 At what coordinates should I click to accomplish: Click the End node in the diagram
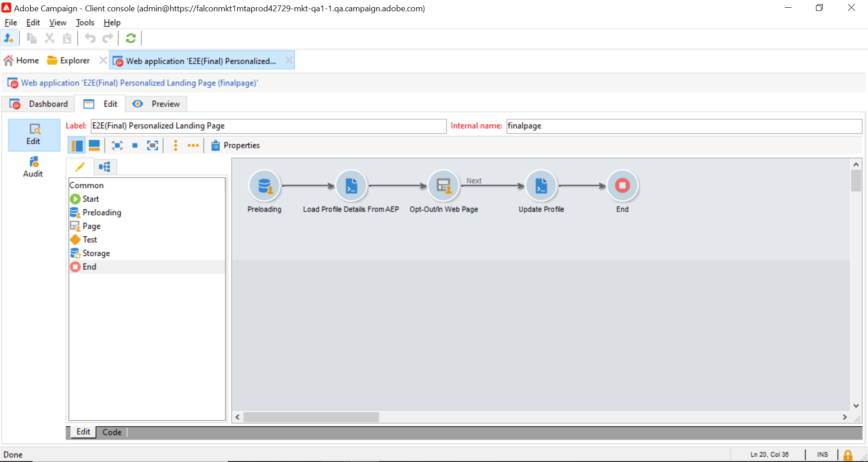tap(623, 186)
